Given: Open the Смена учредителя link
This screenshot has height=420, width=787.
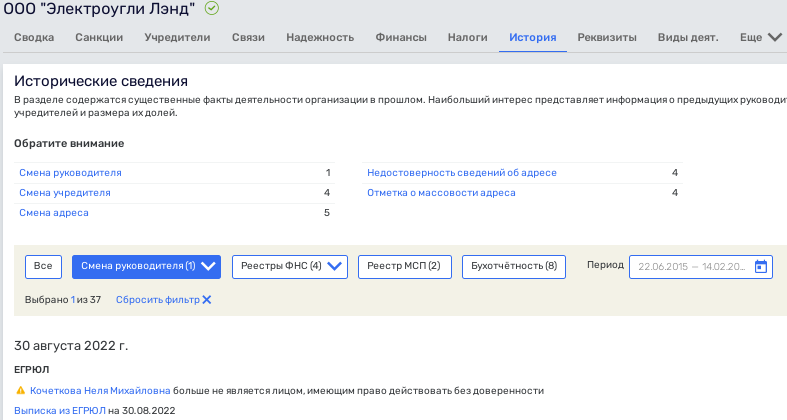Looking at the screenshot, I should click(x=65, y=193).
